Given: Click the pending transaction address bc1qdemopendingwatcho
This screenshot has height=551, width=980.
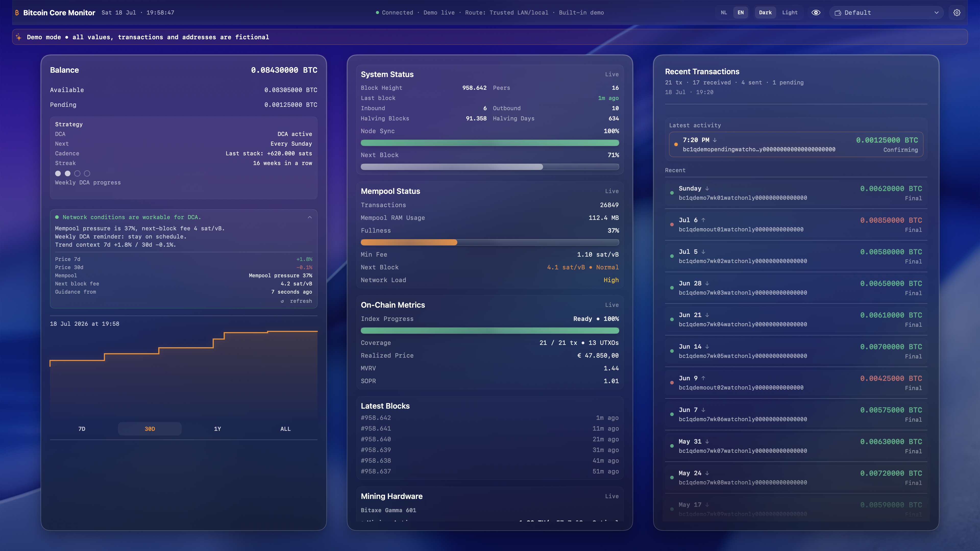Looking at the screenshot, I should click(x=759, y=149).
